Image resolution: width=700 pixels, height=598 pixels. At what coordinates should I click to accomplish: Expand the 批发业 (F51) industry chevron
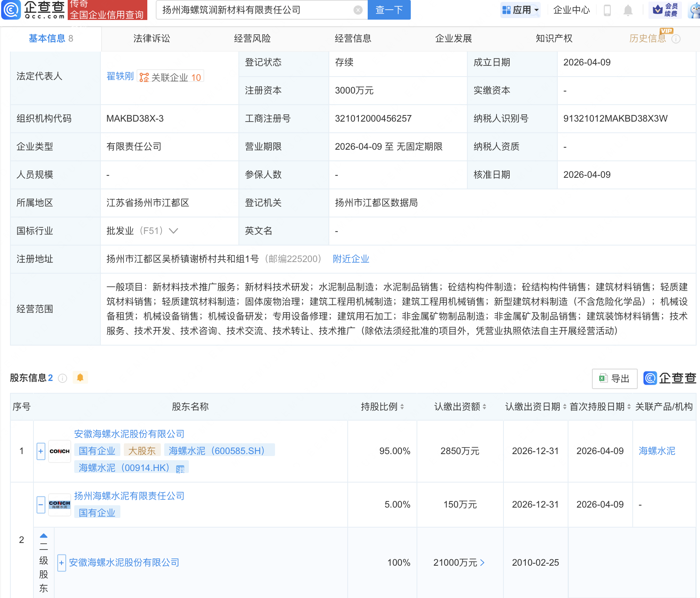click(x=174, y=231)
